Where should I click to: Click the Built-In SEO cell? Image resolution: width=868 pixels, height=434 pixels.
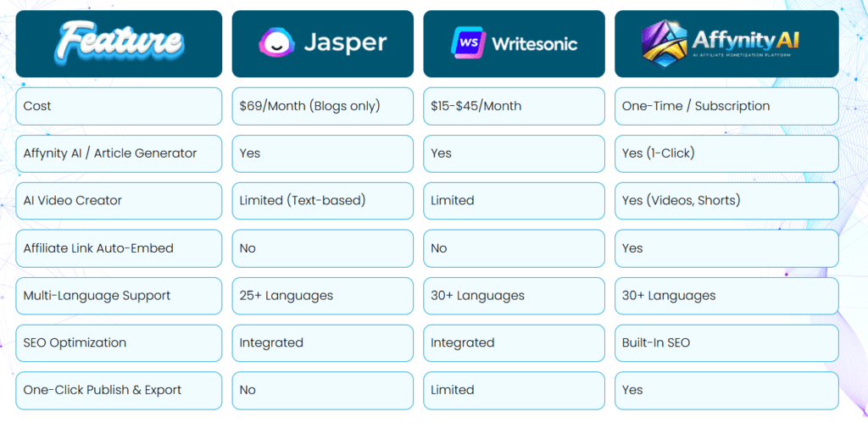726,343
